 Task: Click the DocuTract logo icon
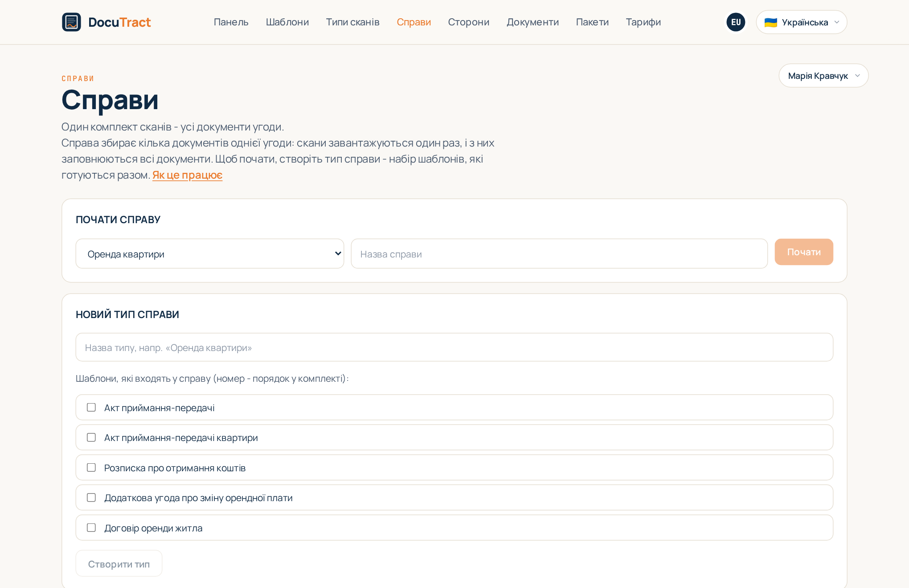point(71,22)
